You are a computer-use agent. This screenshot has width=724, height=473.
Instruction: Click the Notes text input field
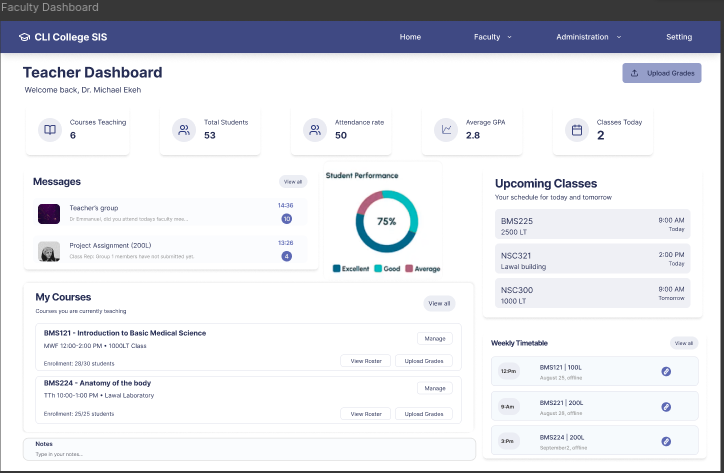click(x=249, y=454)
